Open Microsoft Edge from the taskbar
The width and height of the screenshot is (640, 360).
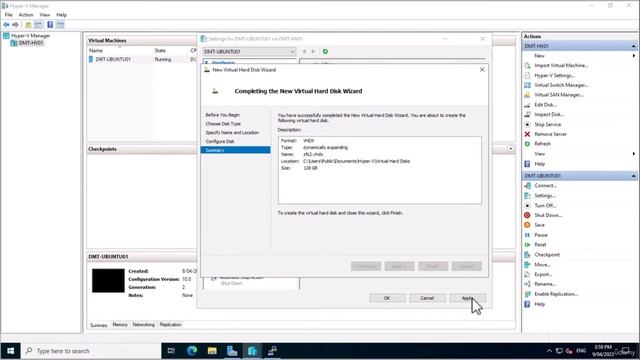click(x=192, y=351)
